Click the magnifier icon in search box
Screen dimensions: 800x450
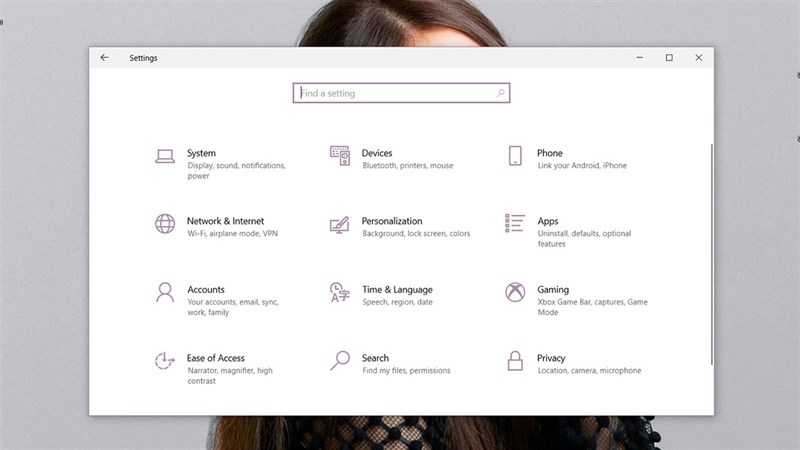click(x=501, y=93)
